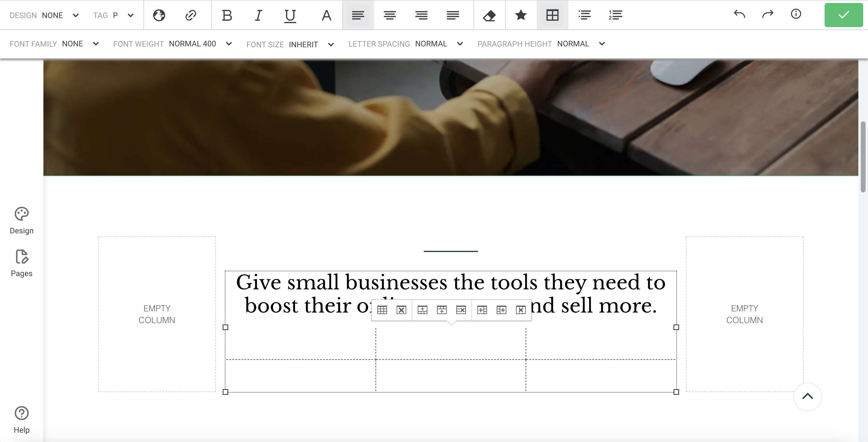Viewport: 868px width, 442px height.
Task: Open table properties in floating table toolbar
Action: click(x=382, y=310)
